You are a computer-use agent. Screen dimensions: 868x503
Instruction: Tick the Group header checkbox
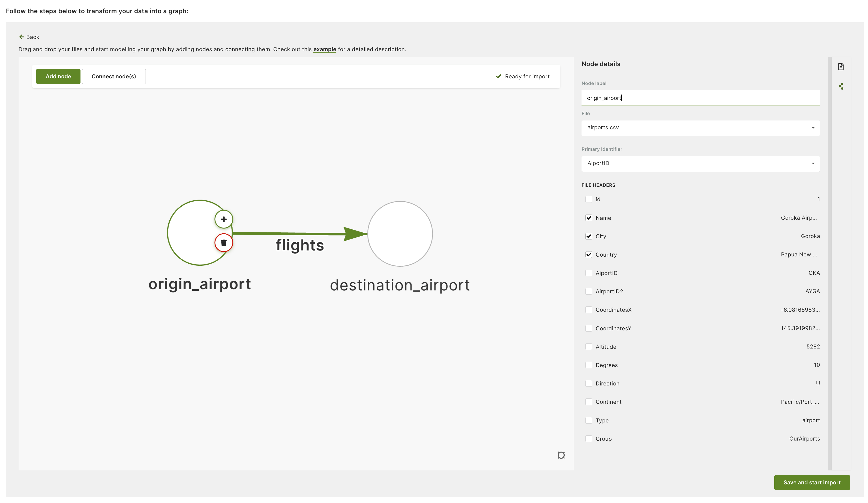(589, 439)
